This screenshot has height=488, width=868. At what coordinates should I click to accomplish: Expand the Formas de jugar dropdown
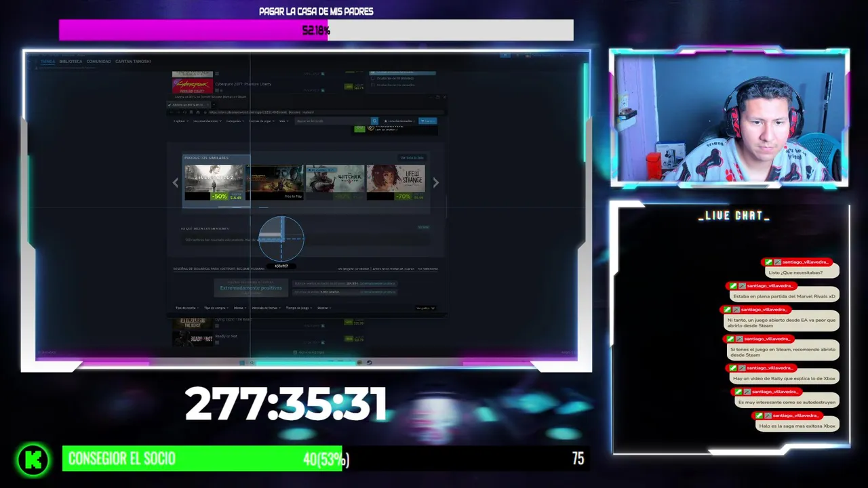261,121
